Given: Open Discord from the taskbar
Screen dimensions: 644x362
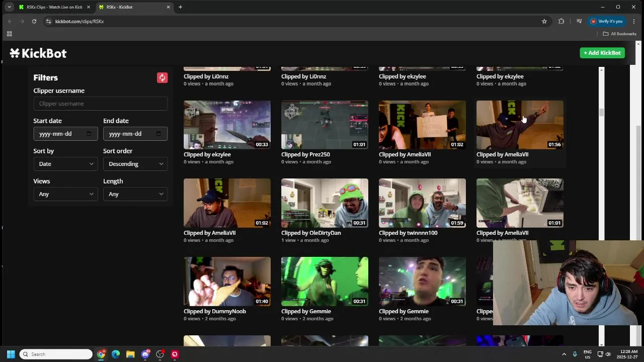Looking at the screenshot, I should point(145,354).
